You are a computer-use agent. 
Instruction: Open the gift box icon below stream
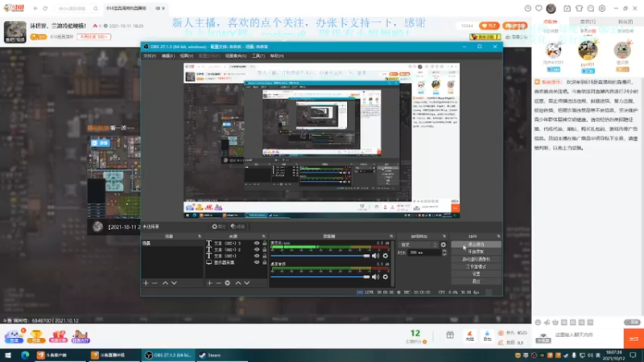(450, 335)
